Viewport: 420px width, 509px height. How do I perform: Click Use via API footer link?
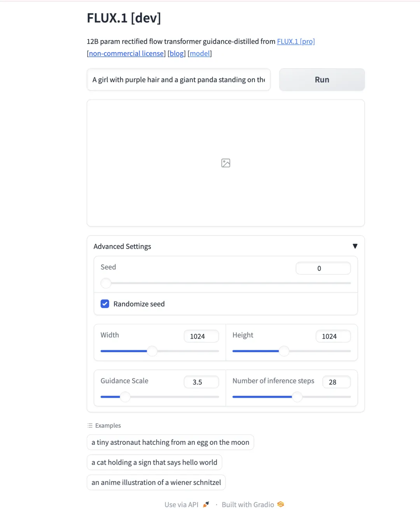(187, 504)
